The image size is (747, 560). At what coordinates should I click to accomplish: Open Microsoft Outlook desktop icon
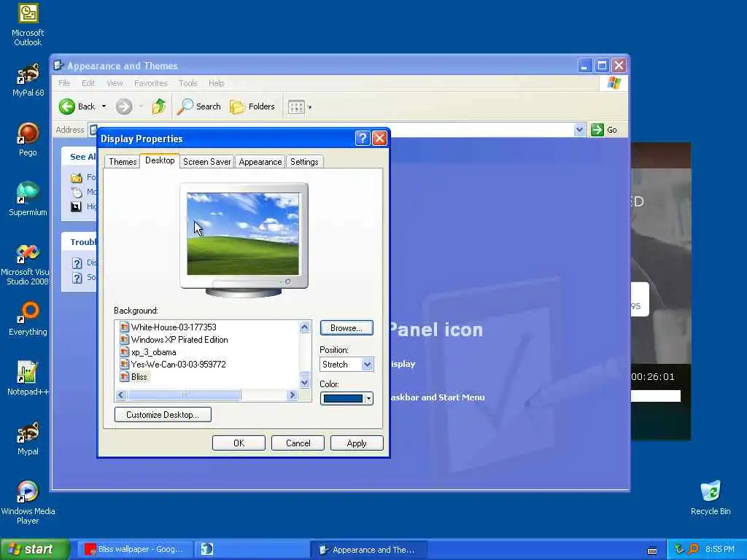click(28, 24)
